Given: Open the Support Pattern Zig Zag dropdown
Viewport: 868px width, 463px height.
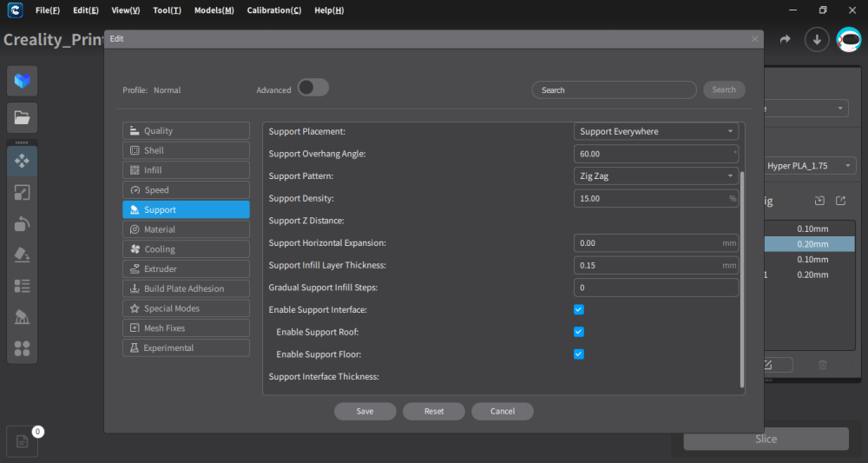Looking at the screenshot, I should [656, 176].
